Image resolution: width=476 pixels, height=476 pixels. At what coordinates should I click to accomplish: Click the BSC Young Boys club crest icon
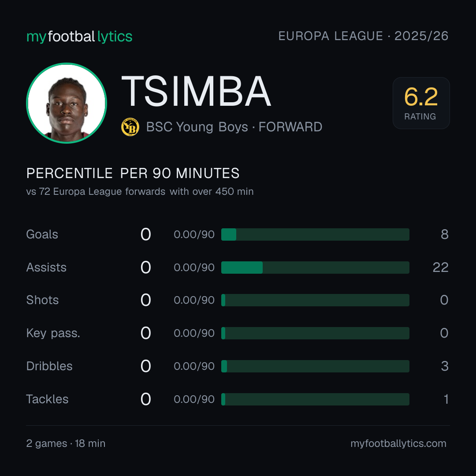[x=130, y=127]
